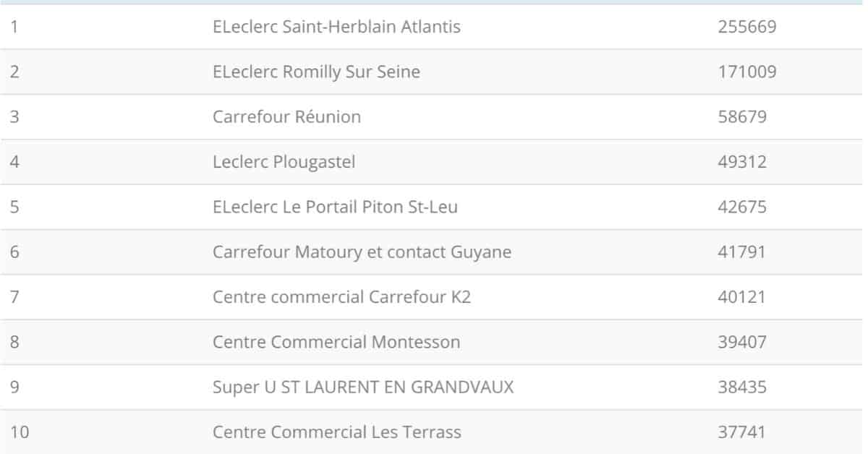Screen dimensions: 868x454
Task: Click the 42675 number cell
Action: [742, 207]
